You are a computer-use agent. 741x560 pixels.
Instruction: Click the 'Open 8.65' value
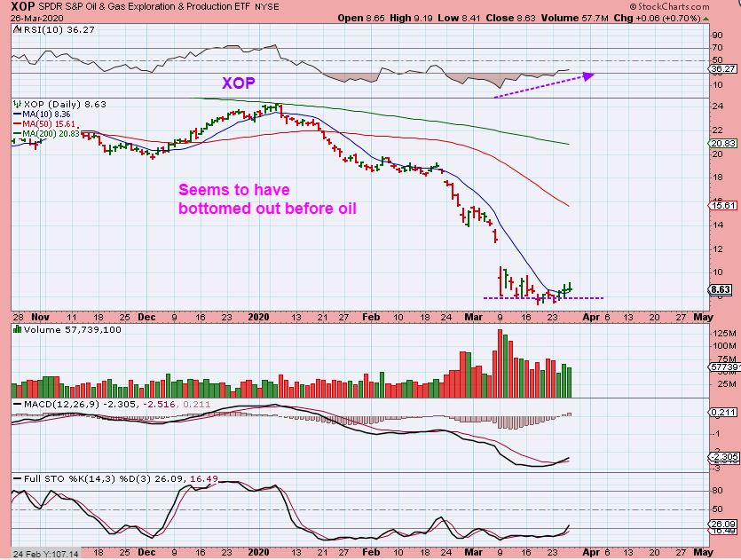point(361,18)
